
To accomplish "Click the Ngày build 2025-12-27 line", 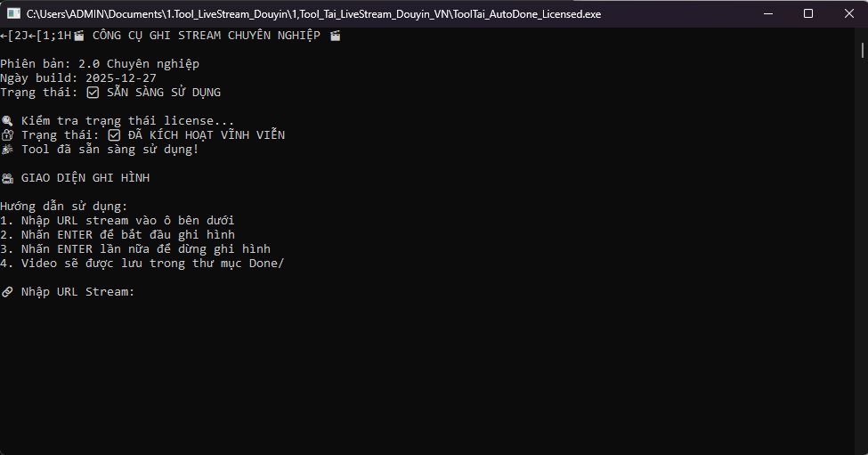I will click(x=78, y=78).
